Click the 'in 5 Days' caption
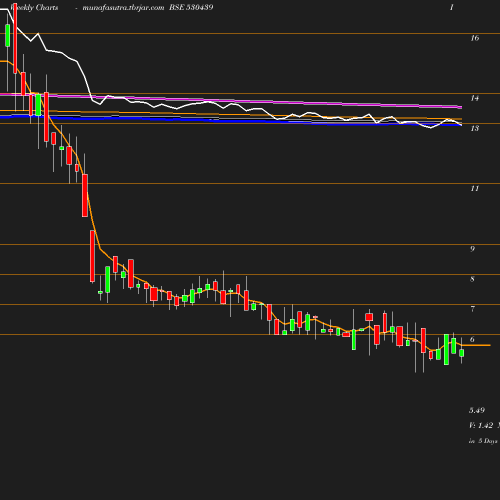The image size is (500, 500). [x=483, y=441]
